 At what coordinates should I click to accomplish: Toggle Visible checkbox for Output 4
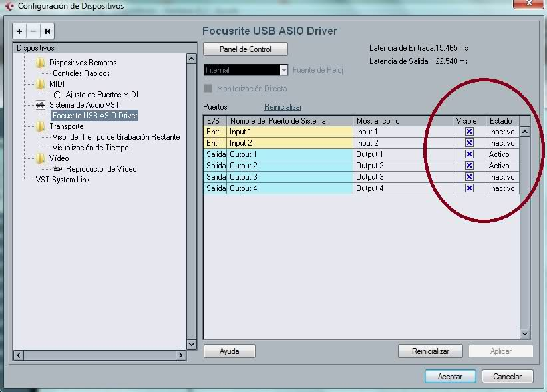pos(469,188)
